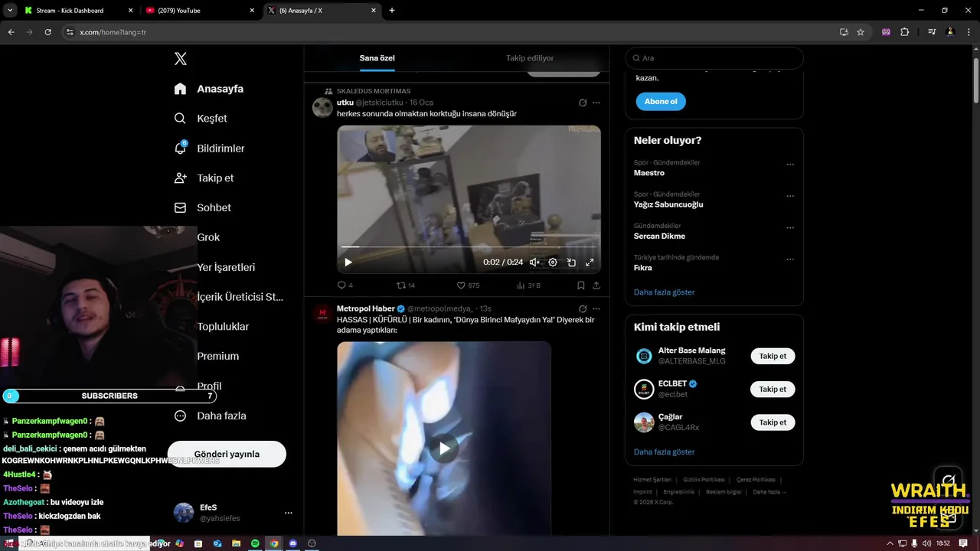Reload the page
The height and width of the screenshot is (551, 980).
coord(47,32)
